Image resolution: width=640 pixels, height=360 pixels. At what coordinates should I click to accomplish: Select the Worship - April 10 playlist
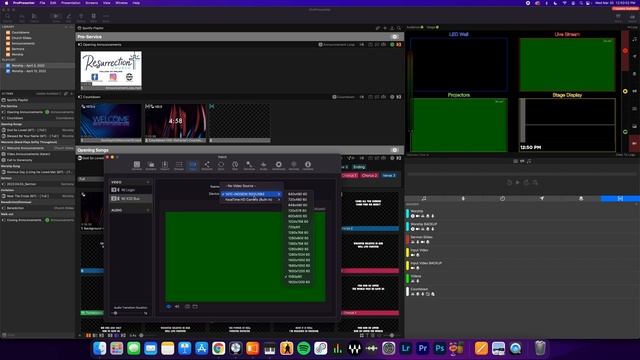pos(38,71)
